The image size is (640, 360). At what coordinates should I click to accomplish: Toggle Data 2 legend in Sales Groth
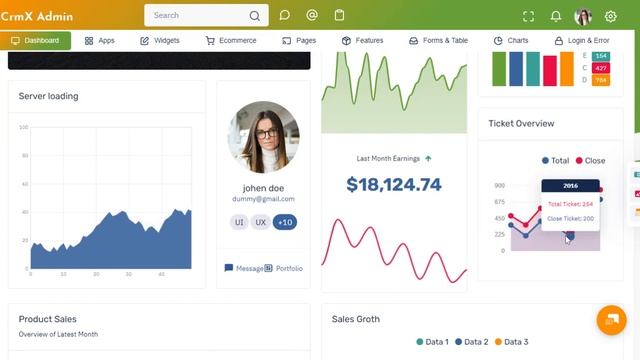point(472,342)
